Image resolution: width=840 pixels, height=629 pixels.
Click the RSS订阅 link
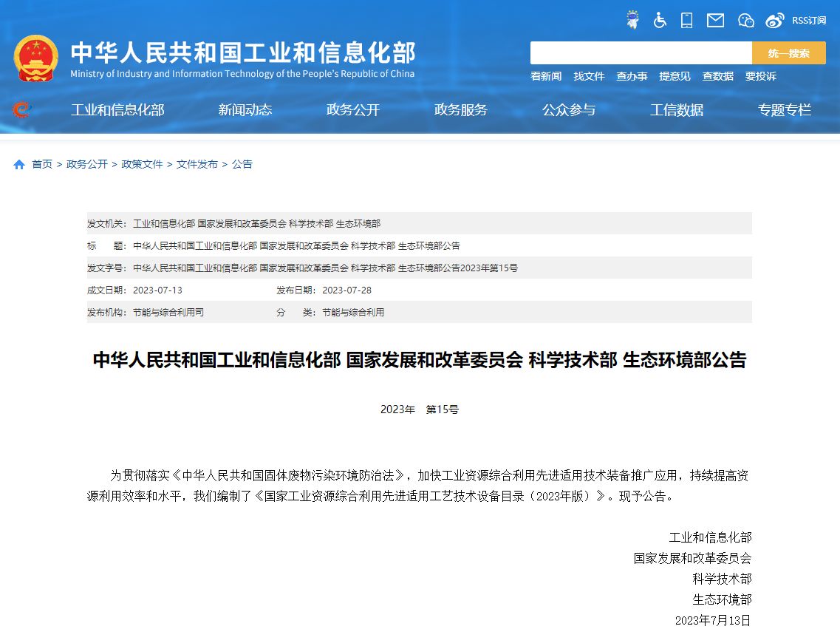tap(809, 20)
